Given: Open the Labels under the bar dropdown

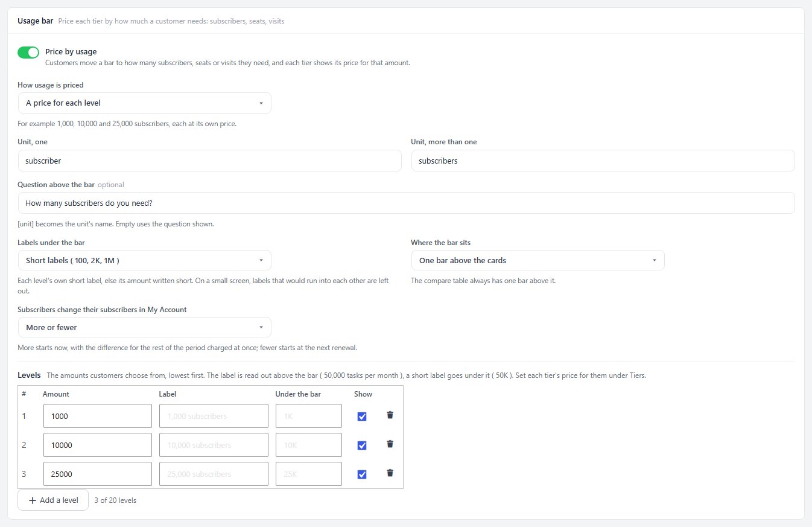Looking at the screenshot, I should coord(144,260).
